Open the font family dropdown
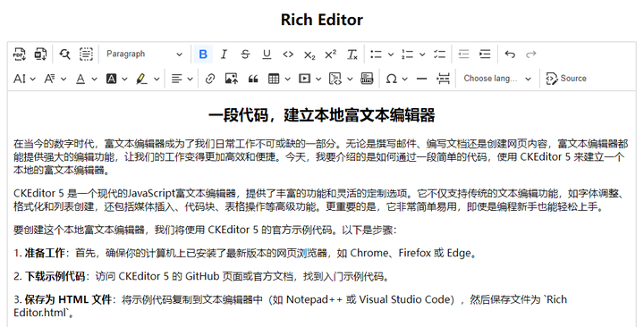The image size is (644, 327). (55, 79)
